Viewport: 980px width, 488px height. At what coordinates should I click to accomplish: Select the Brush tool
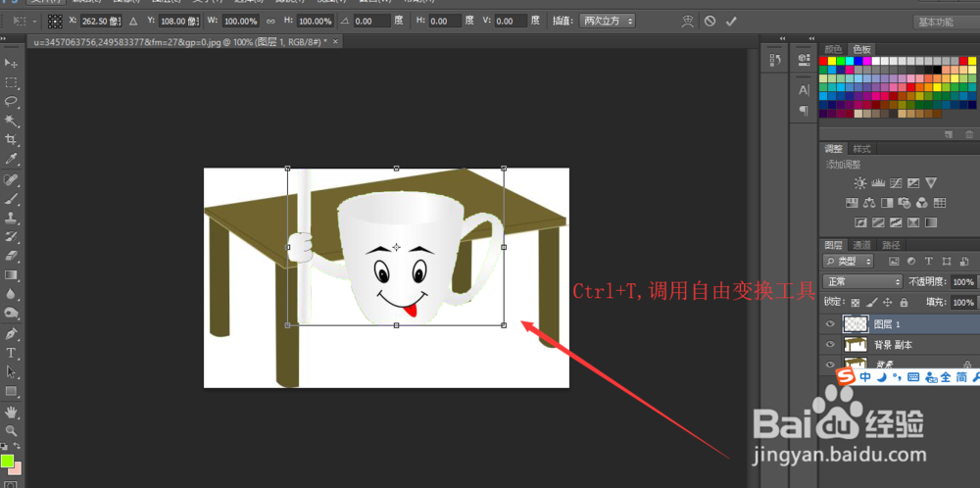11,199
